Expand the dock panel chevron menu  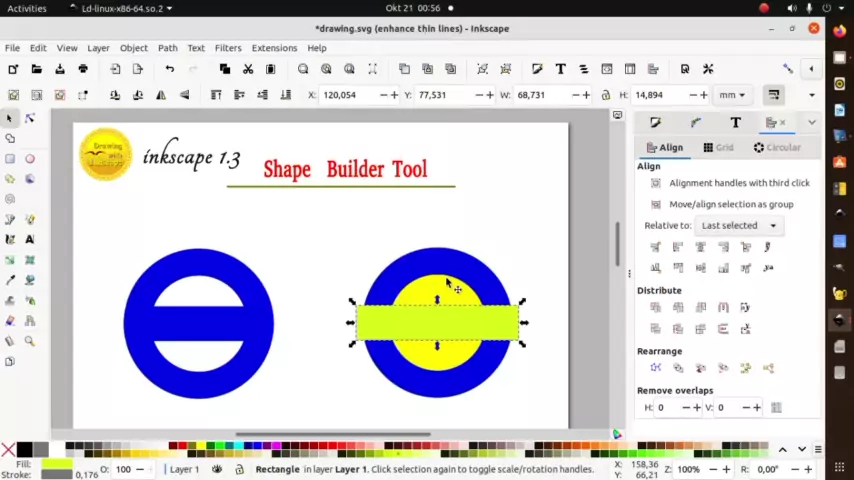(811, 122)
